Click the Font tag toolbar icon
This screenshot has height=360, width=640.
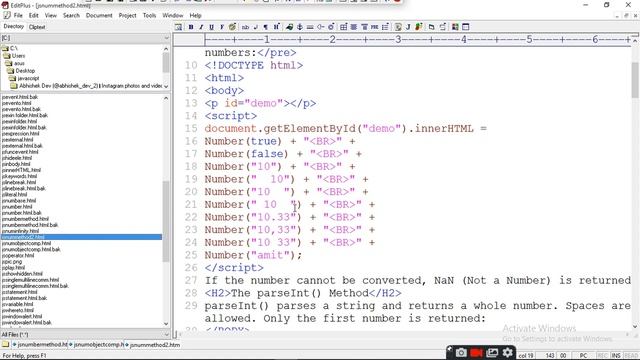tap(222, 27)
